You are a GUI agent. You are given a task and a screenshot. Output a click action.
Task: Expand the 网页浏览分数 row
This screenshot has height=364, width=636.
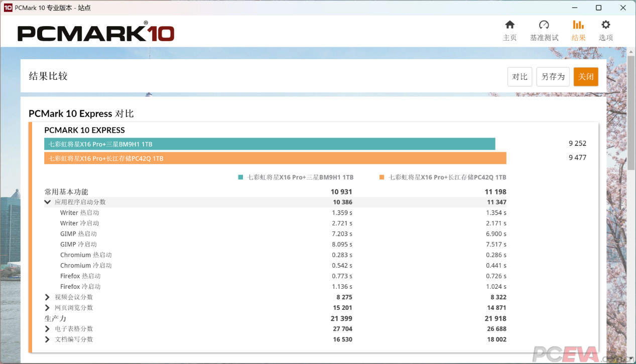point(48,308)
